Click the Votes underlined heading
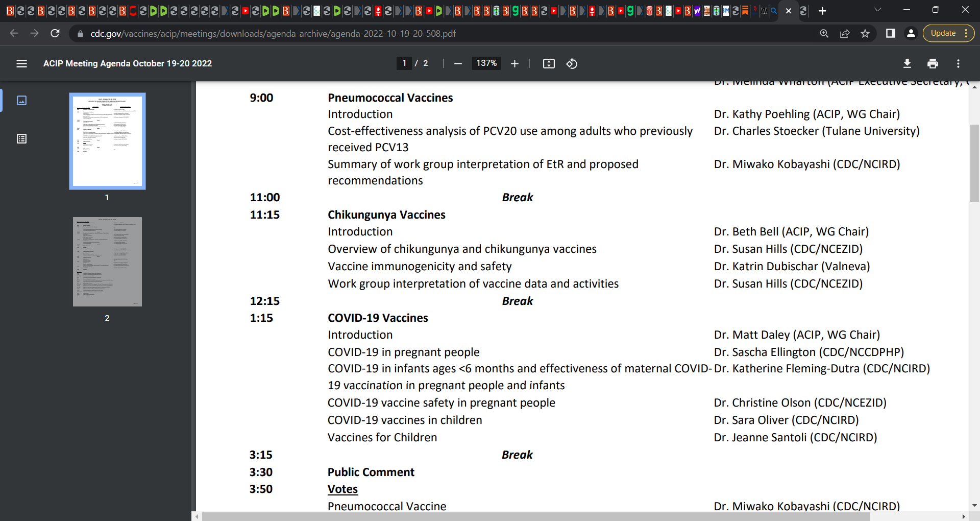 point(342,489)
